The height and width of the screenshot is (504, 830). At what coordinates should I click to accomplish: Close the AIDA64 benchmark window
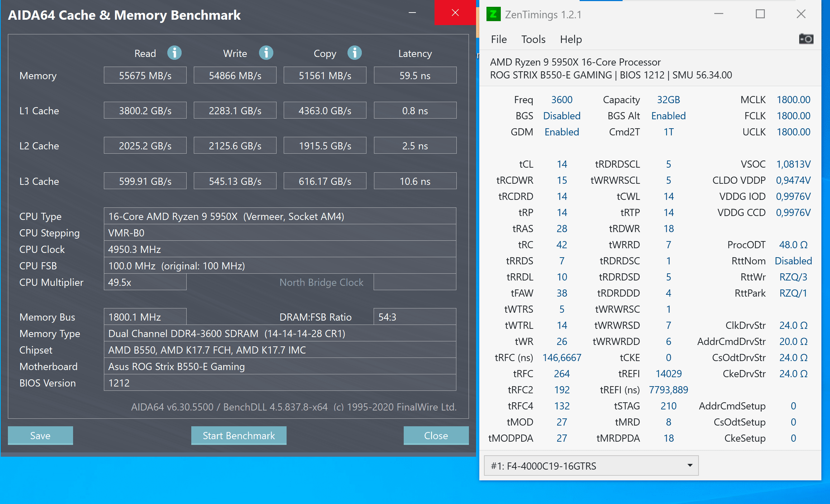[x=455, y=13]
